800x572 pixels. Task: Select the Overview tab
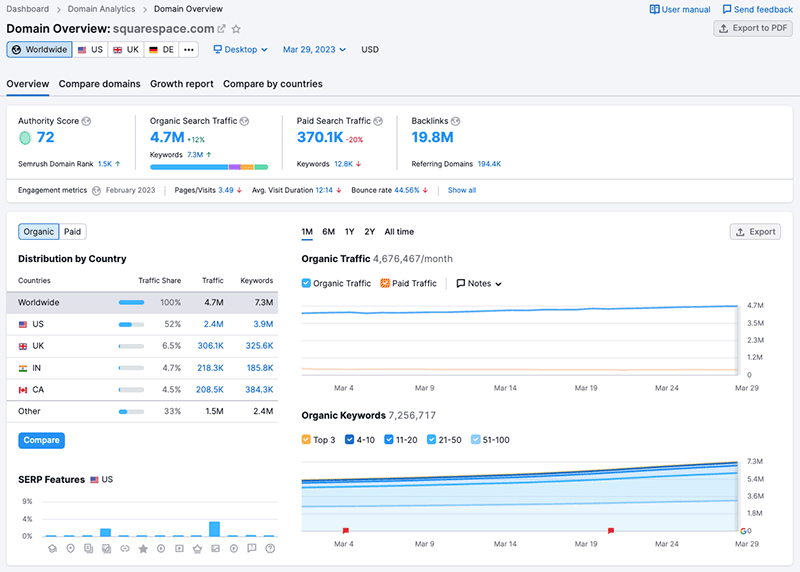coord(28,84)
